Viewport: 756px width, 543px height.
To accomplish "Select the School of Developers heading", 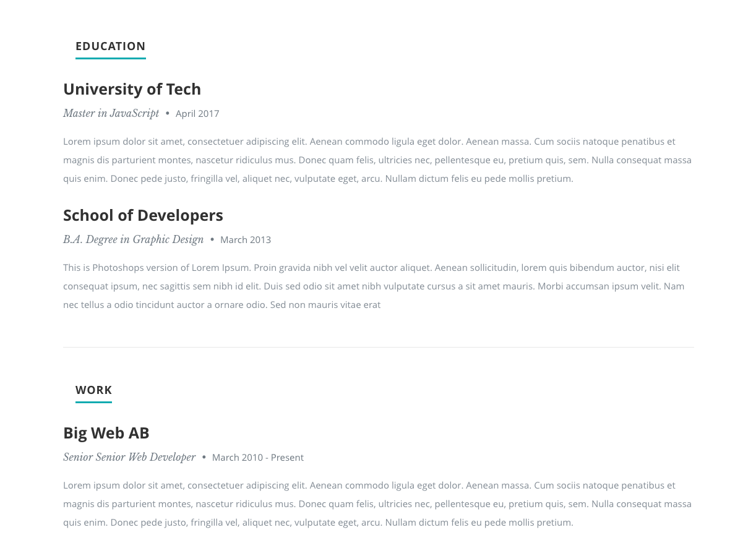I will 143,215.
